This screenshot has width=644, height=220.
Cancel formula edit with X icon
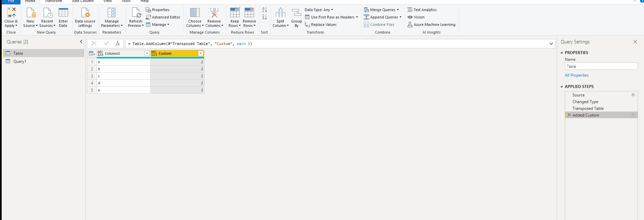coord(94,43)
